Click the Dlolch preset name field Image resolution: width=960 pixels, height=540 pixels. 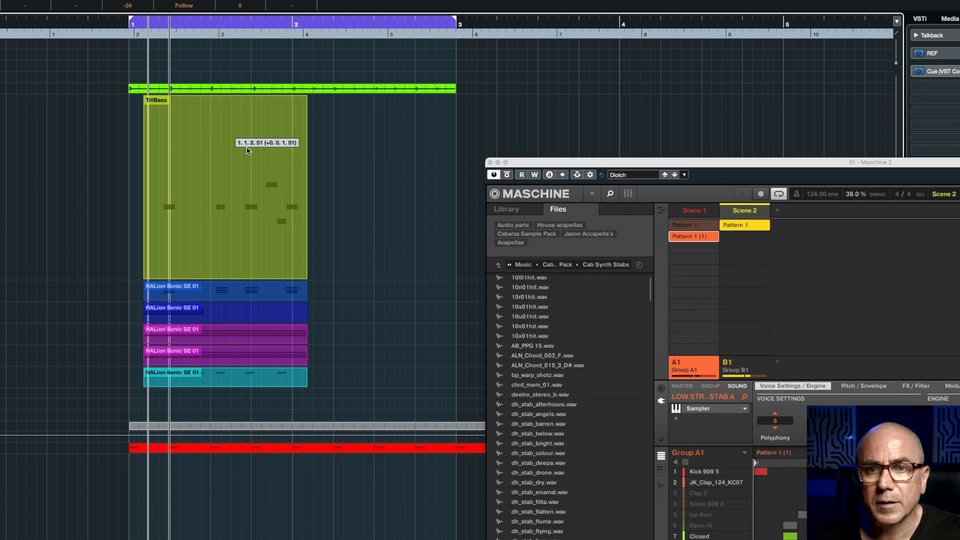click(633, 174)
